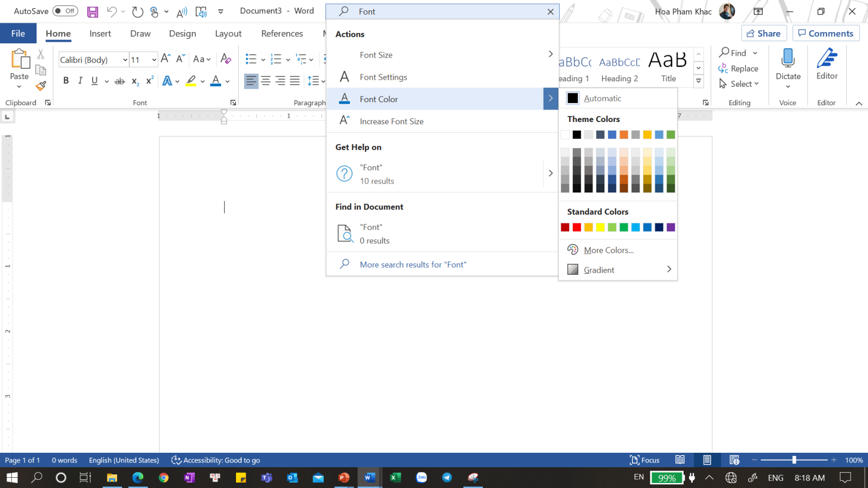The height and width of the screenshot is (488, 868).
Task: Enable Focus mode
Action: 644,460
